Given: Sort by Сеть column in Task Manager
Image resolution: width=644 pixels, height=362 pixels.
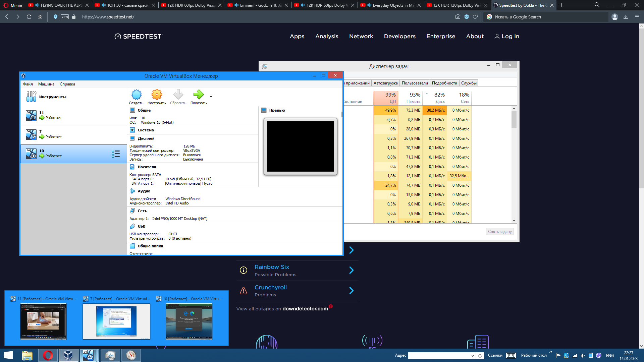Looking at the screenshot, I should (x=460, y=98).
